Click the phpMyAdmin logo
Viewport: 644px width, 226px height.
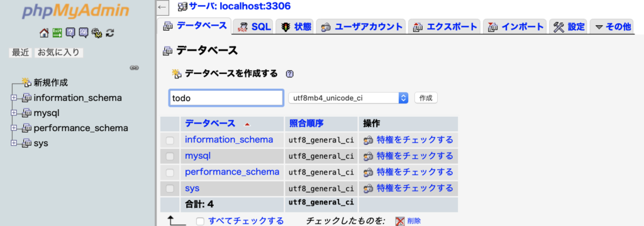tap(75, 12)
